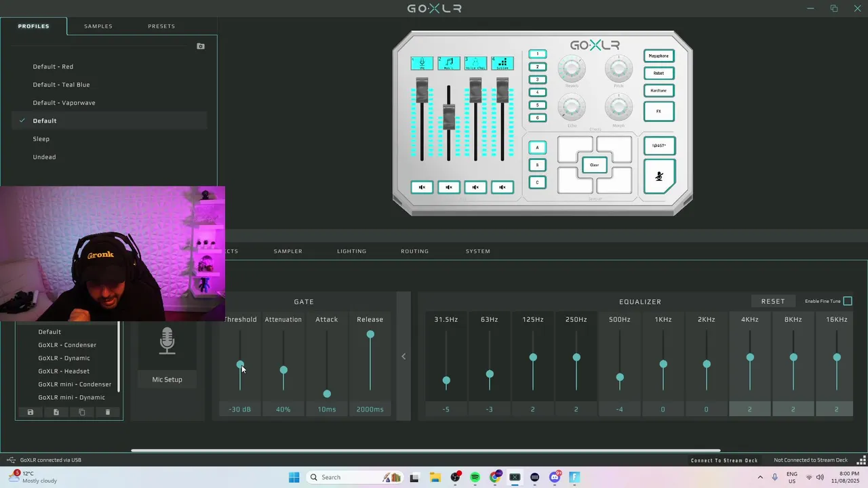
Task: Copy the selected mic profile with the duplicate icon
Action: coord(82,412)
